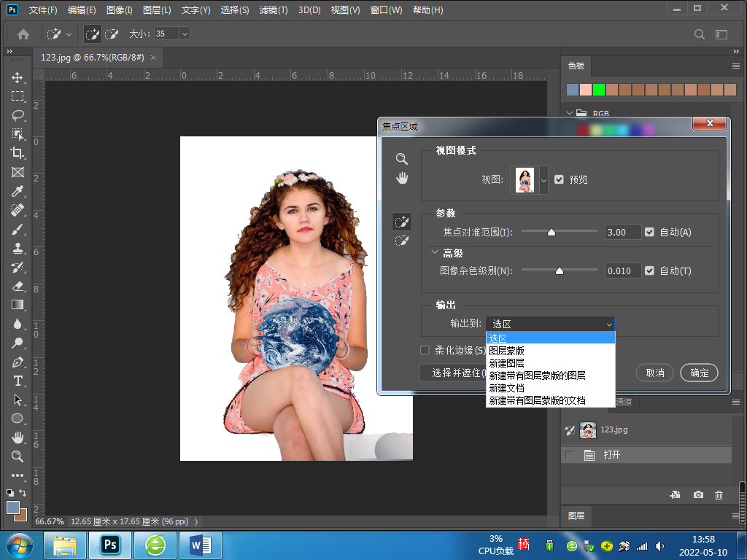747x560 pixels.
Task: Click the Hand tool in Focus Area dialog
Action: [x=401, y=178]
